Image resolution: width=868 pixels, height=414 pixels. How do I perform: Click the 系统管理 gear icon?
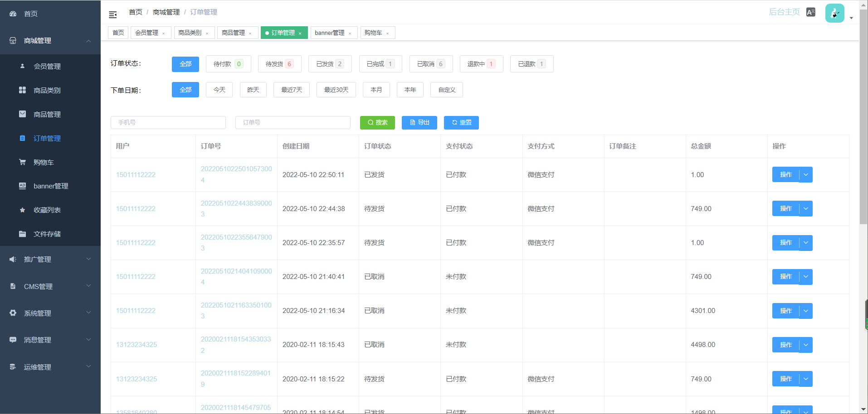tap(13, 313)
